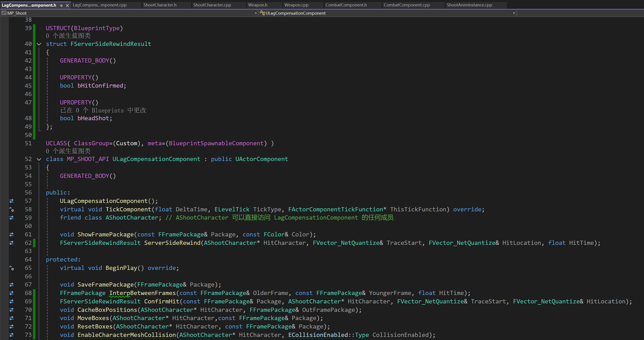
Task: Click the InterpBetweenFrames function name
Action: coord(143,293)
